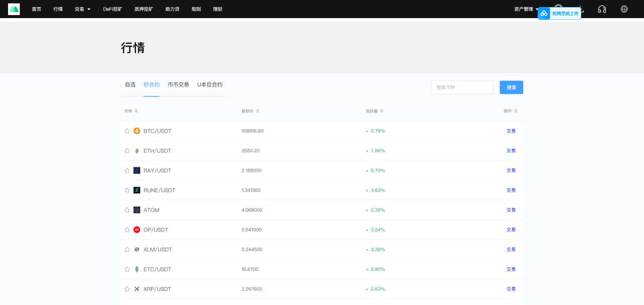This screenshot has width=644, height=305.
Task: Click the RUNE/USDT pair name
Action: click(159, 190)
